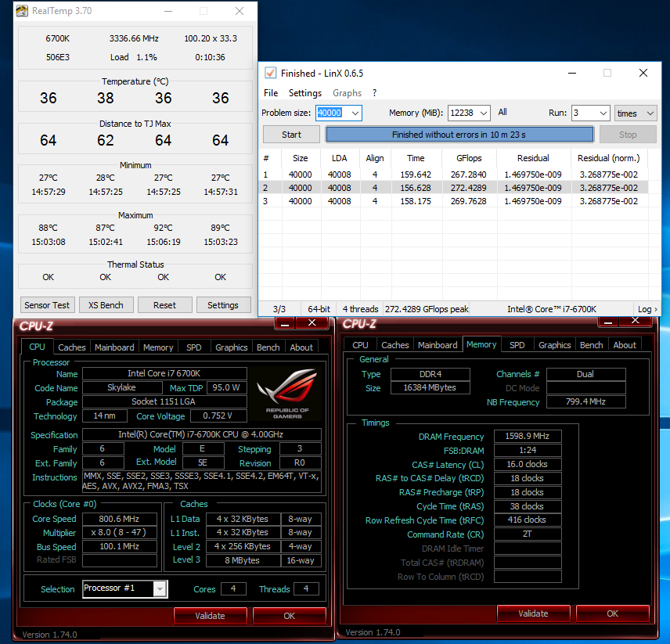Click the Core Speed value 800.6 MHz
Screen dimensions: 670x644
point(119,519)
